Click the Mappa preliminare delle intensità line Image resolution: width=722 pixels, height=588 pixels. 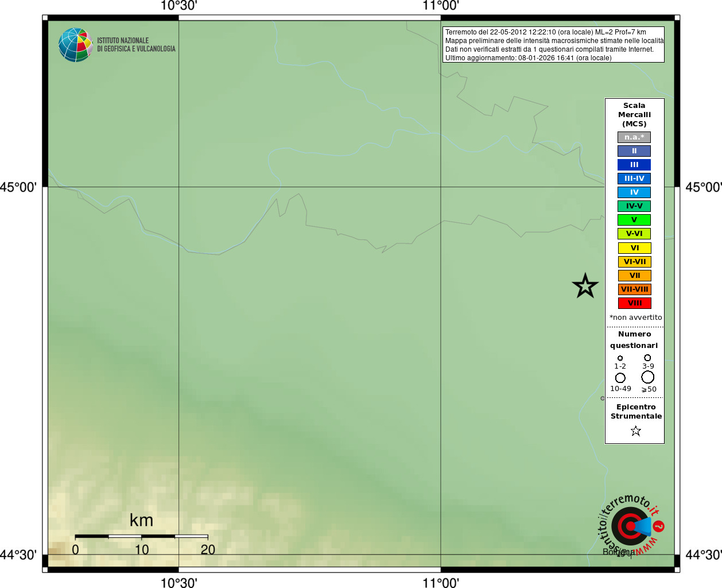coord(554,41)
